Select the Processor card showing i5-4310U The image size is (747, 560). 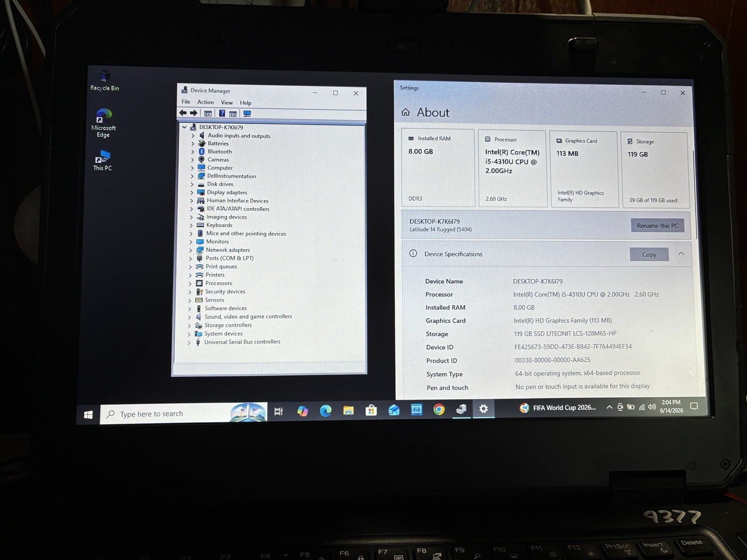tap(513, 168)
